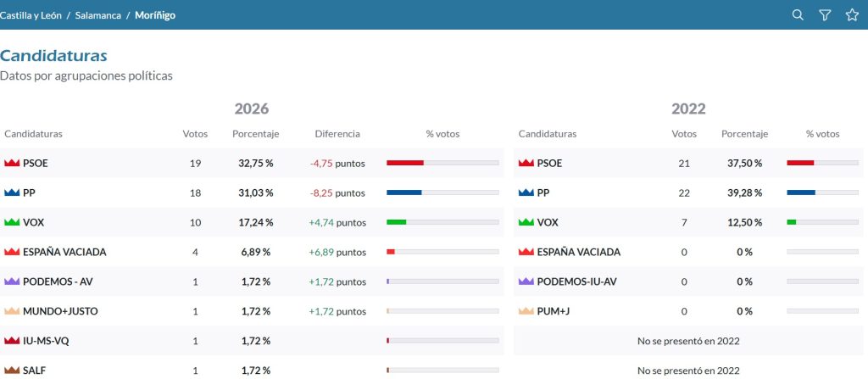Click the SALF party icon
The width and height of the screenshot is (868, 379).
pos(12,371)
